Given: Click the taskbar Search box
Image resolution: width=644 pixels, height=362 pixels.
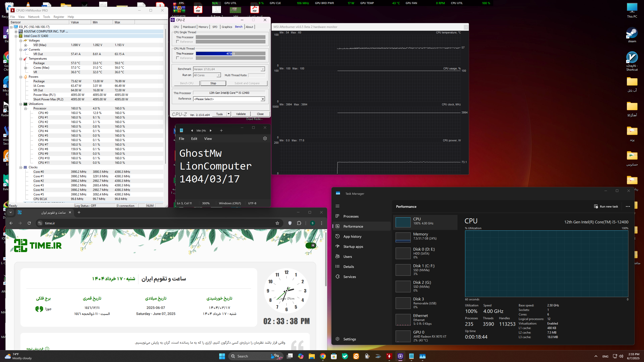Looking at the screenshot, I should click(x=256, y=356).
